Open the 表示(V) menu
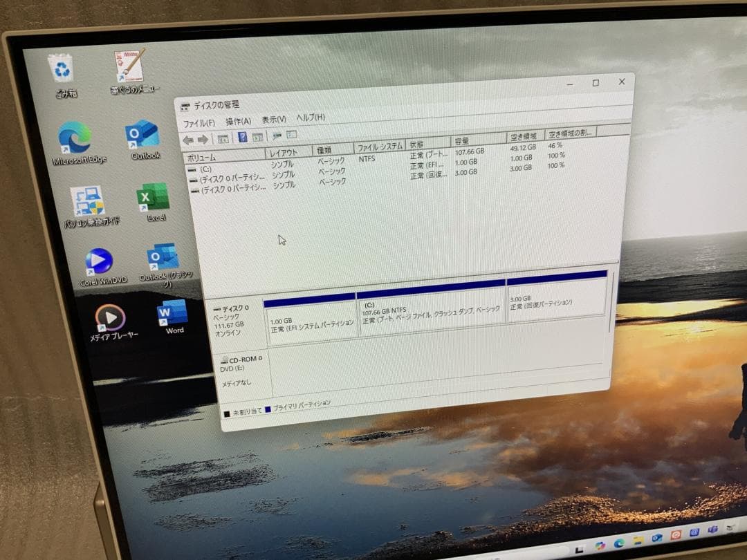747x560 pixels. [x=272, y=118]
